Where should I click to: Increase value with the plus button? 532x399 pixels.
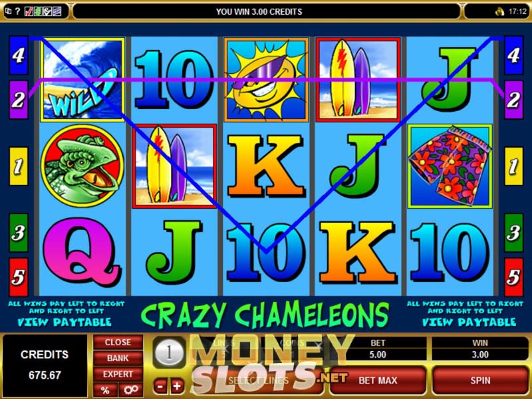[x=177, y=386]
